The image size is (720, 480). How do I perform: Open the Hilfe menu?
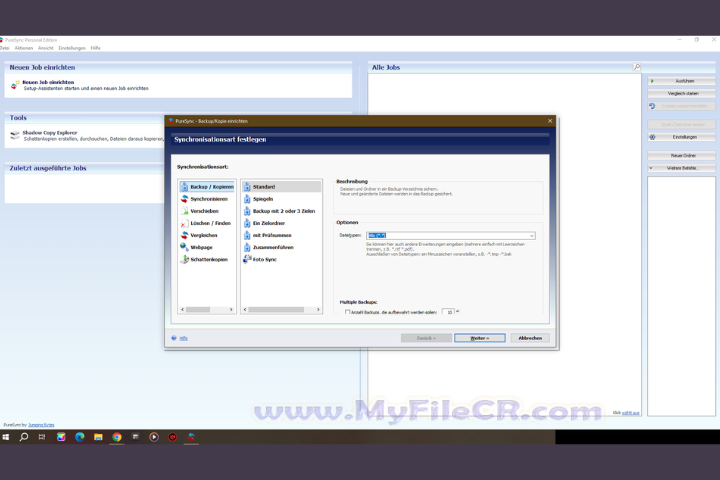click(x=96, y=48)
